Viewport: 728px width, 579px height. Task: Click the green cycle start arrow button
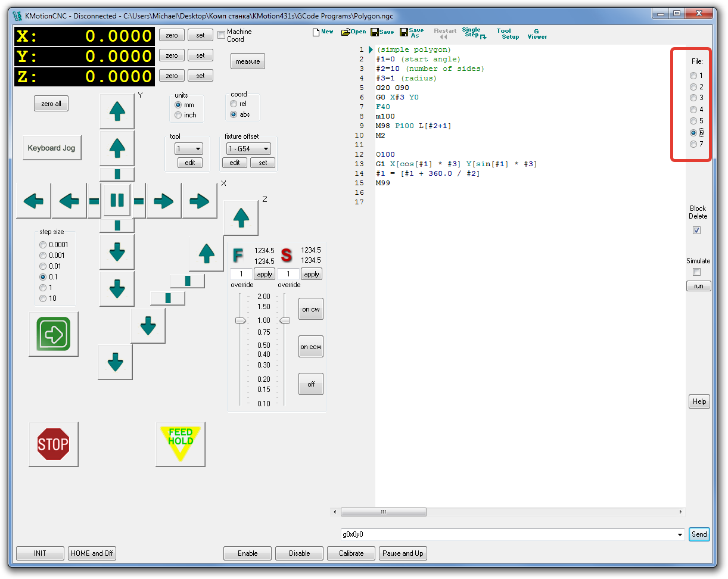pyautogui.click(x=54, y=334)
